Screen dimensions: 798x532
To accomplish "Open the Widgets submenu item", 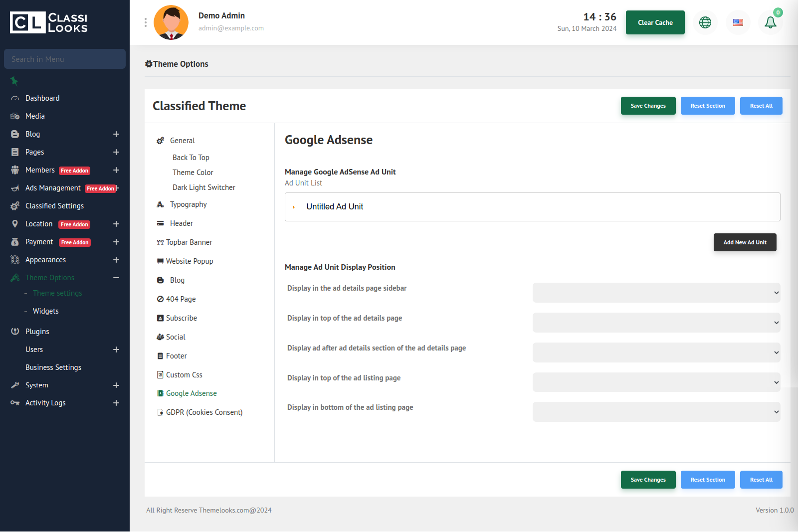I will pos(46,311).
